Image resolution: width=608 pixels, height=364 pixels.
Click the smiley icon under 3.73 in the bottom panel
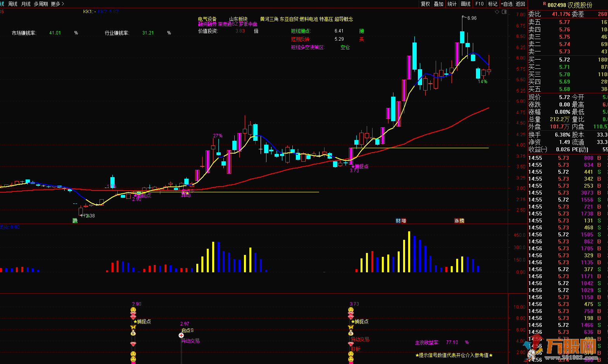tap(351, 310)
